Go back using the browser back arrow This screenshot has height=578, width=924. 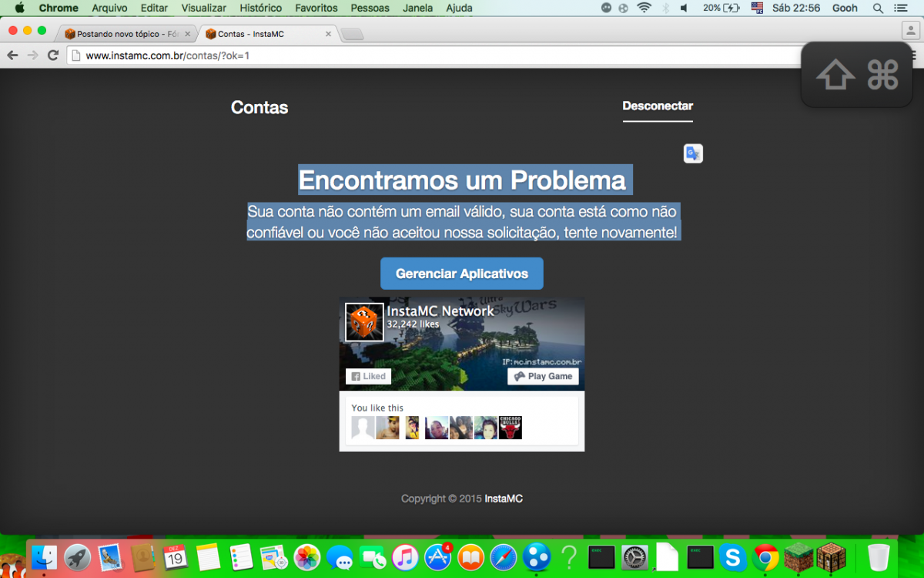(x=12, y=55)
